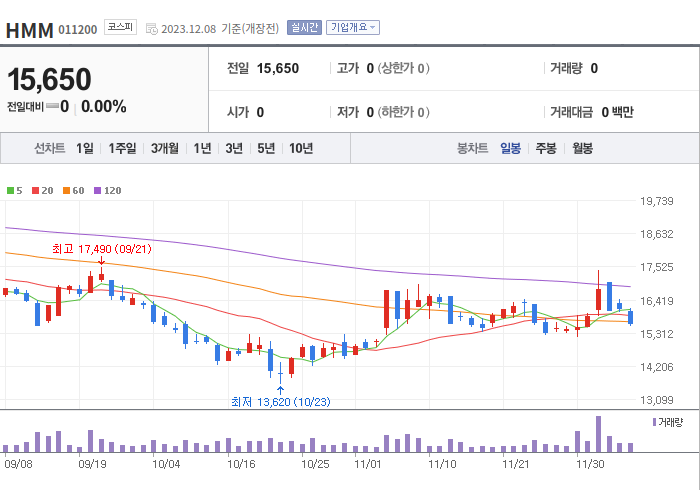Click the 거래량 0 volume value in the summary

[x=574, y=68]
